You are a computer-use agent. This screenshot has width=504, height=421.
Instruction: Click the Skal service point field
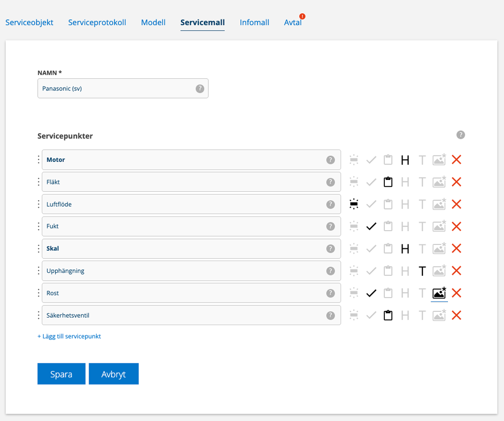tap(191, 248)
